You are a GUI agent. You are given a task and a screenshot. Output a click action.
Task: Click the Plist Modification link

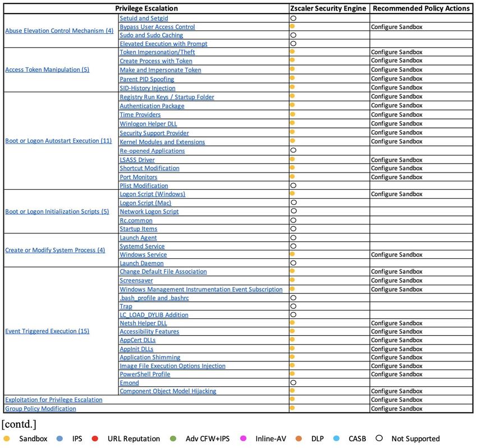pyautogui.click(x=144, y=186)
